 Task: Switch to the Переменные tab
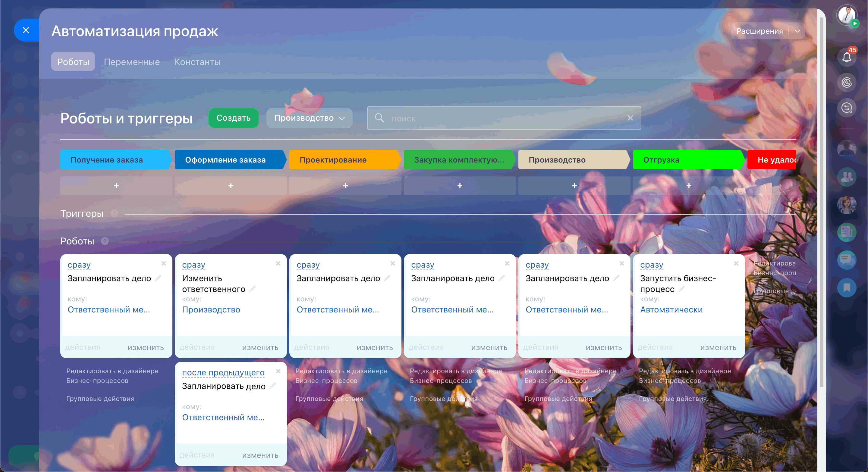pyautogui.click(x=131, y=62)
